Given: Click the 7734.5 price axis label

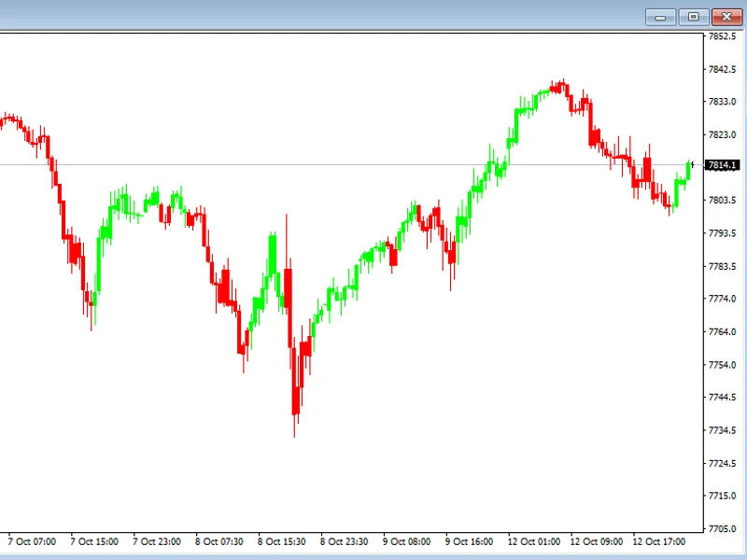Looking at the screenshot, I should tap(722, 430).
